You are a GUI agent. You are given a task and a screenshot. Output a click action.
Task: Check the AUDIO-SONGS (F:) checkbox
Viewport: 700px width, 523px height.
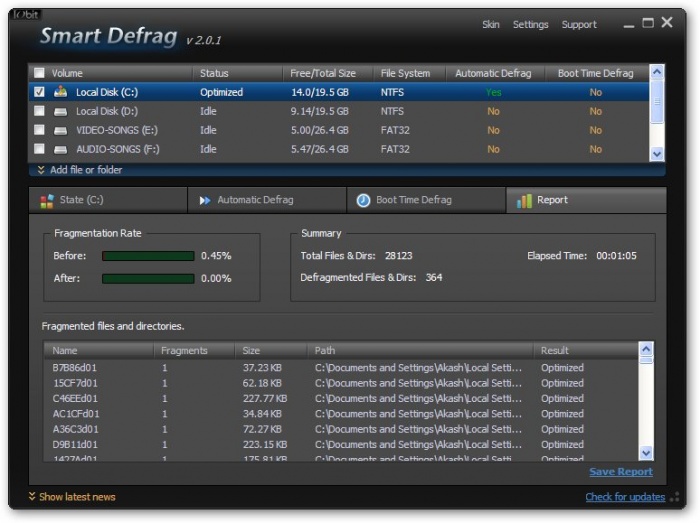click(x=39, y=149)
